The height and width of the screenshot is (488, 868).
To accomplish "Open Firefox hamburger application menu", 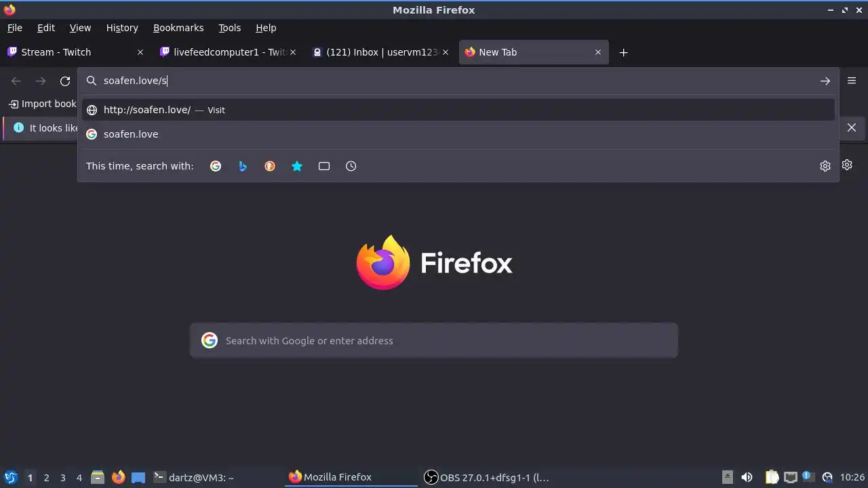I will (x=852, y=81).
